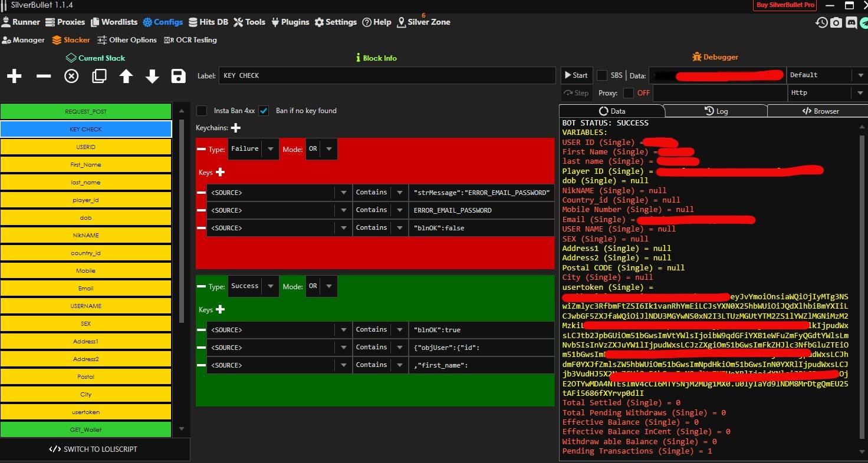Duplicate the selected block
The image size is (868, 463).
click(99, 76)
